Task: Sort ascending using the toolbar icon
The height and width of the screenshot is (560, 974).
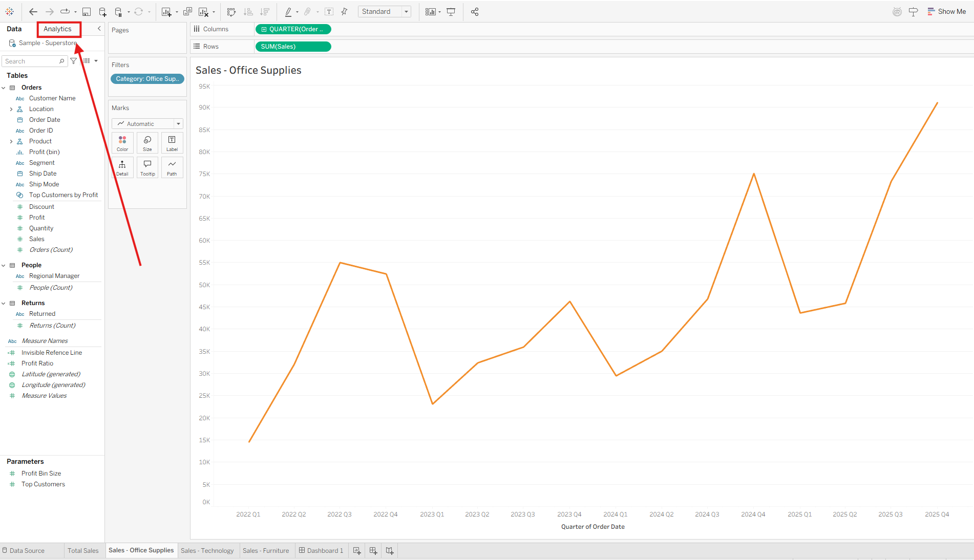Action: click(x=248, y=12)
